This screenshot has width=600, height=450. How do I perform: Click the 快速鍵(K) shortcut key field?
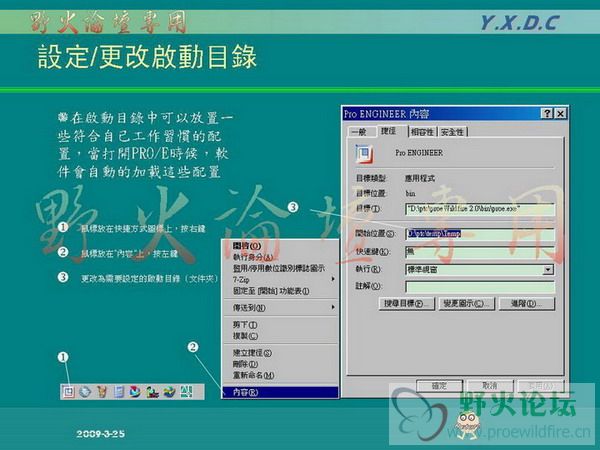pos(480,252)
